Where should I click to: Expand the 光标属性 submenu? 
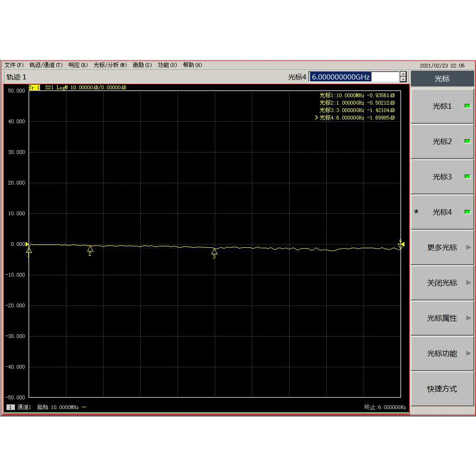tap(442, 318)
